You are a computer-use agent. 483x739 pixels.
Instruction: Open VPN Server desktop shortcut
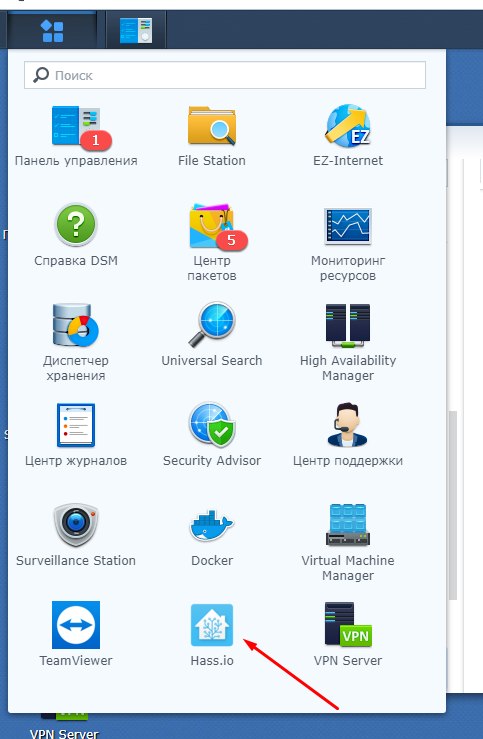tap(64, 726)
